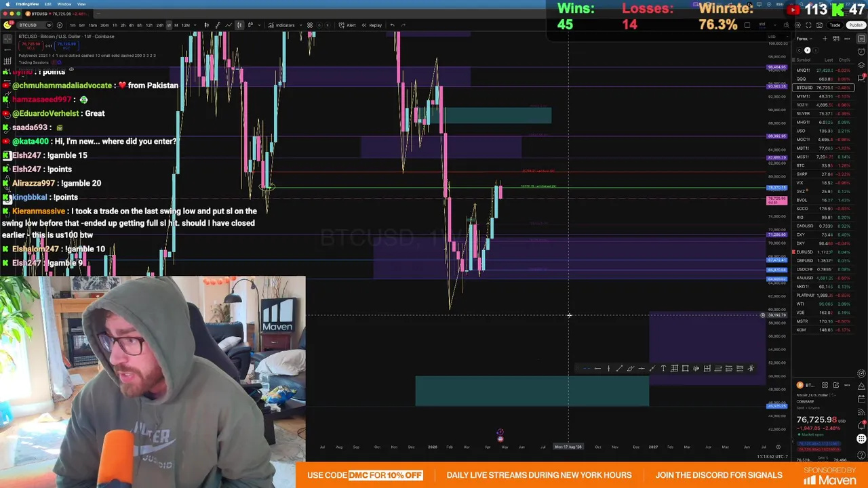Open the watchlist panel icon in right sidebar
868x488 pixels.
click(x=861, y=39)
